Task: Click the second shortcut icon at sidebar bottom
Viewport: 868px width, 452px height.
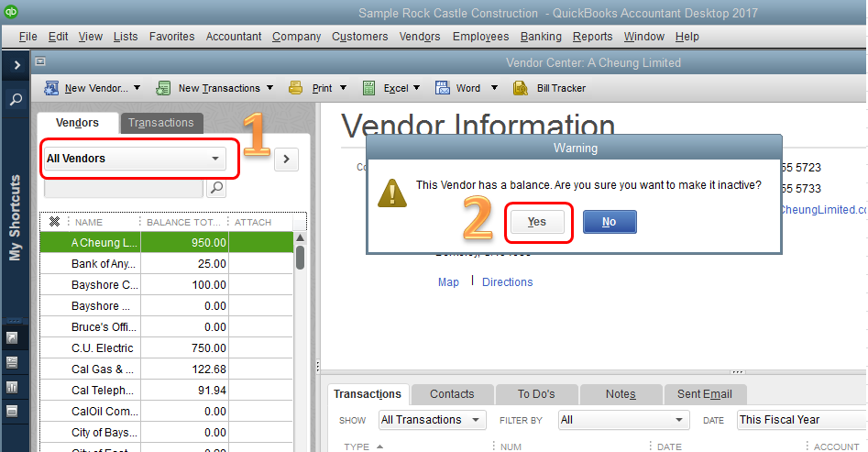Action: pos(12,362)
